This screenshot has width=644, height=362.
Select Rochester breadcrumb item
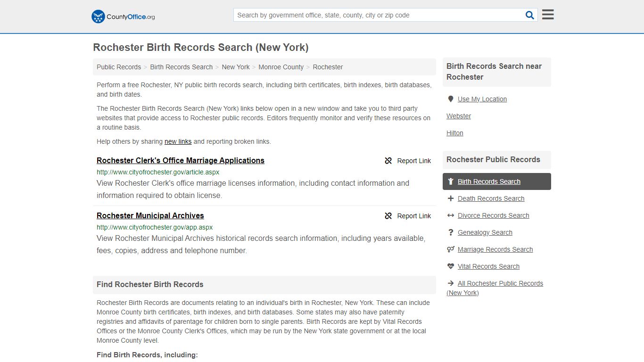pyautogui.click(x=328, y=67)
